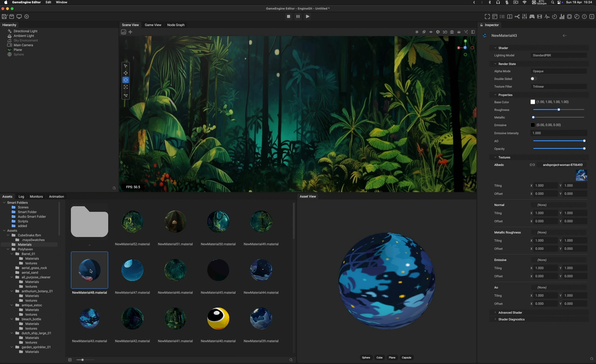Open the node share graph icon
This screenshot has width=596, height=364.
pos(517,17)
